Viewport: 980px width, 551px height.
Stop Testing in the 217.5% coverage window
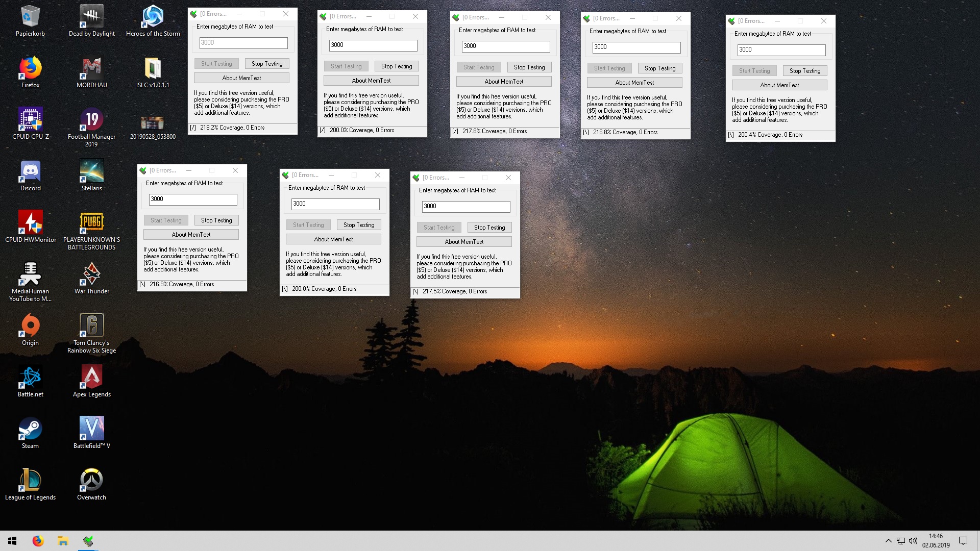(x=489, y=228)
